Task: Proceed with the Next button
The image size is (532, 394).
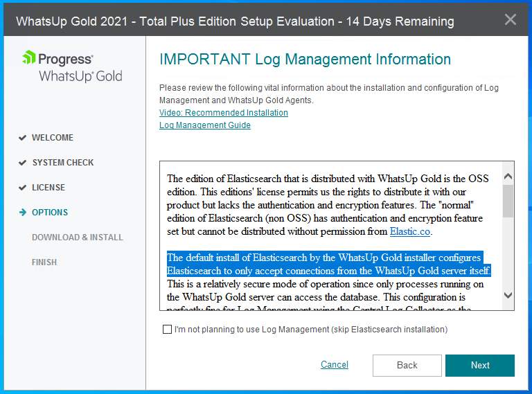Action: pyautogui.click(x=480, y=365)
